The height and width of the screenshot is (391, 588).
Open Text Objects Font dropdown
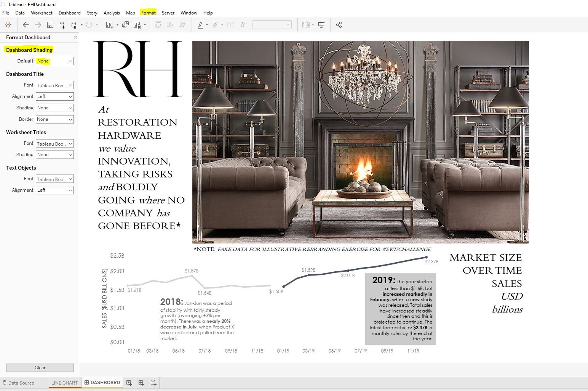coord(55,179)
